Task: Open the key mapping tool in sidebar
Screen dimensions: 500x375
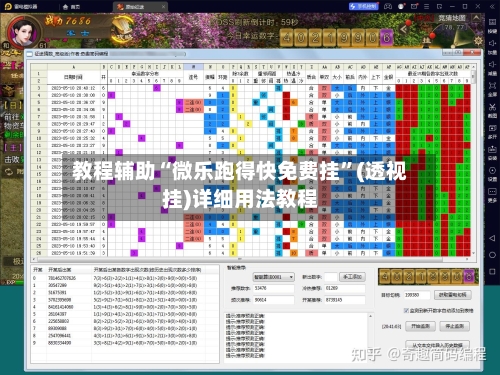Action: [492, 25]
